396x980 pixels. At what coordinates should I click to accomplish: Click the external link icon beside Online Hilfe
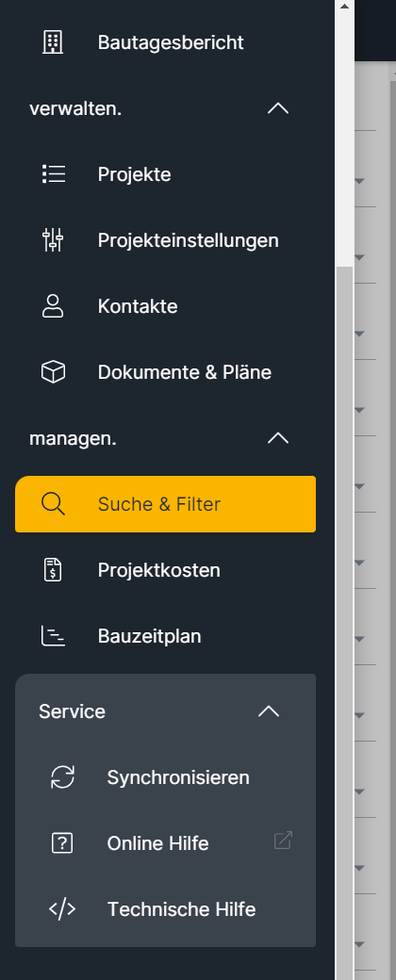(x=284, y=841)
